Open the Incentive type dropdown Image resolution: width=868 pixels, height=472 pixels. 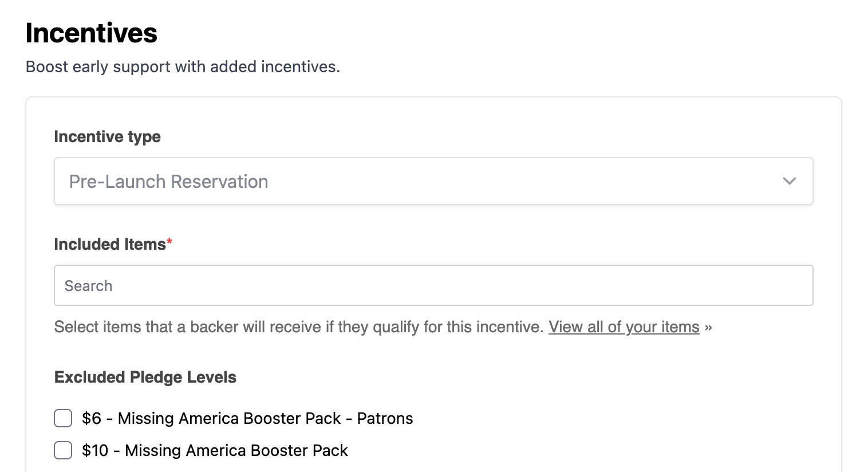tap(433, 181)
